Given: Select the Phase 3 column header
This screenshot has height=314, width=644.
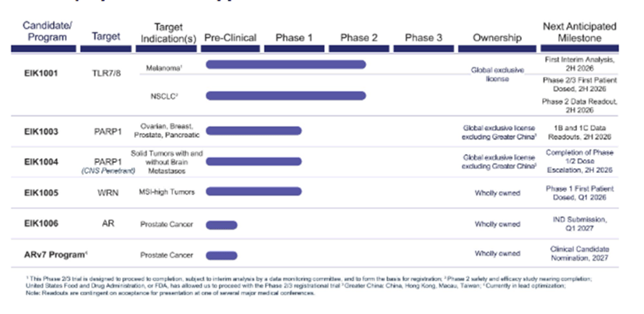Looking at the screenshot, I should 424,37.
